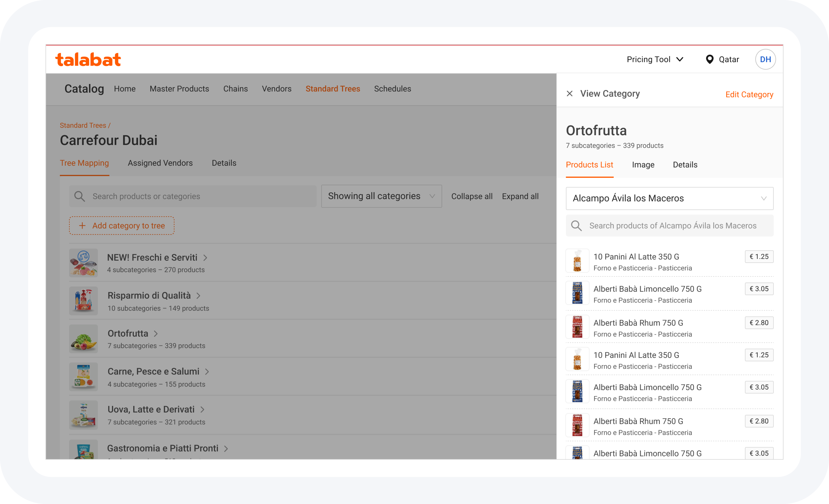Focus the Search products or categories field

193,196
